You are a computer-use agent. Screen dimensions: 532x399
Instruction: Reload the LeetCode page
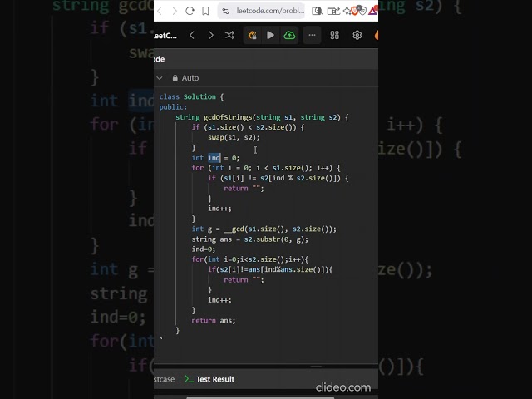190,11
